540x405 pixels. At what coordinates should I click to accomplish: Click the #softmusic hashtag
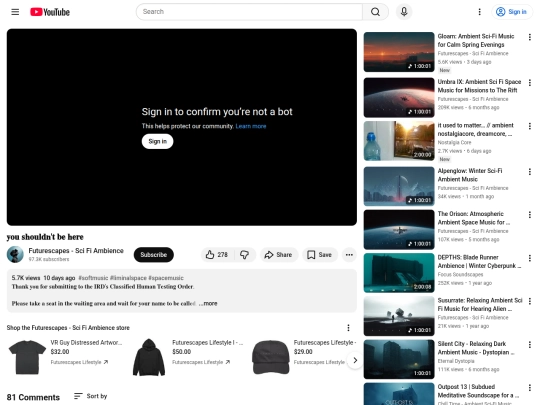pos(93,278)
